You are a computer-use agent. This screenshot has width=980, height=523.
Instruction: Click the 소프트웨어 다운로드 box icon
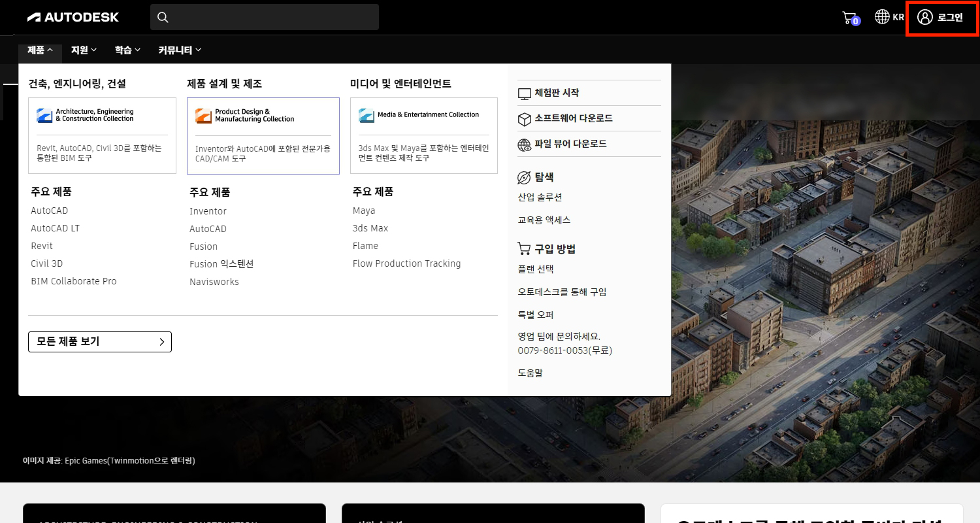tap(525, 119)
